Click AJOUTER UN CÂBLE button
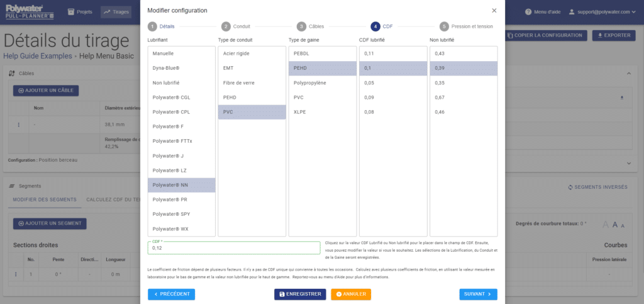 pyautogui.click(x=46, y=91)
